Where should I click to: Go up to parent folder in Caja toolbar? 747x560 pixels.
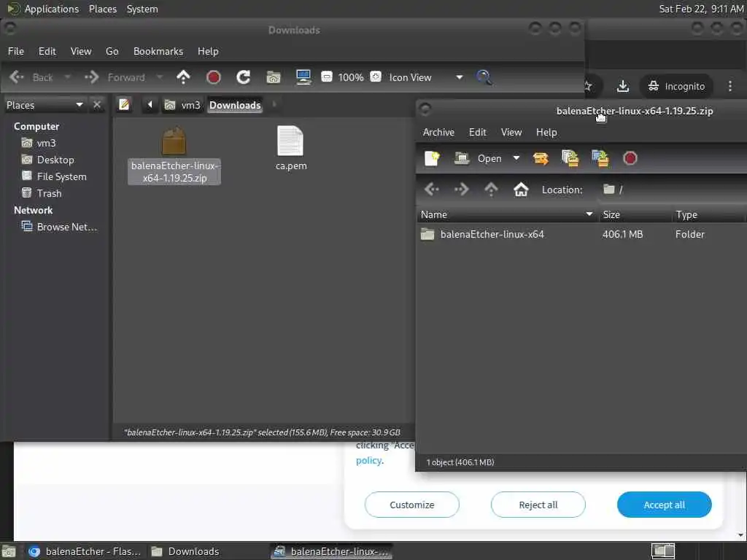click(x=183, y=77)
